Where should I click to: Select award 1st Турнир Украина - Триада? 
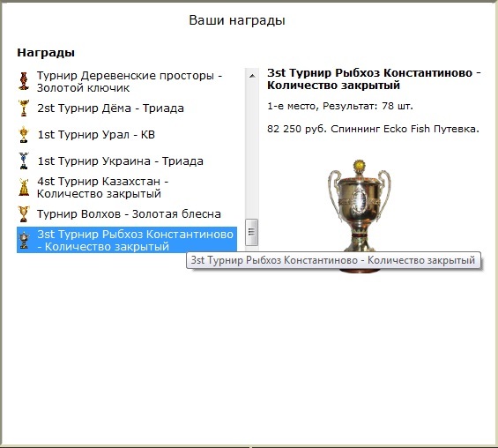[127, 161]
